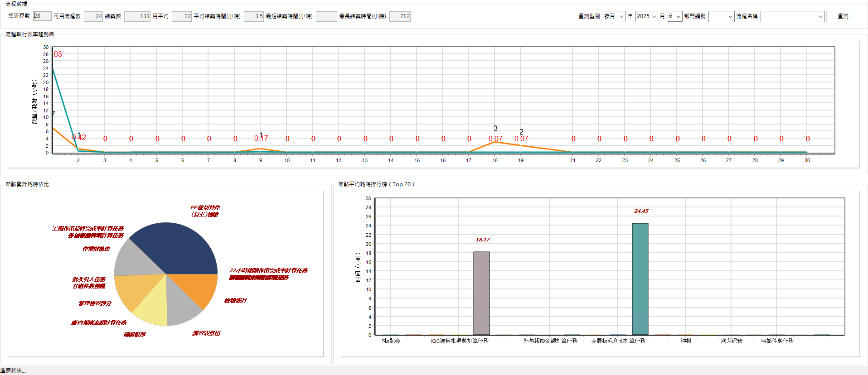The width and height of the screenshot is (868, 375).
Task: Click the 18.17 bar value label
Action: 483,240
